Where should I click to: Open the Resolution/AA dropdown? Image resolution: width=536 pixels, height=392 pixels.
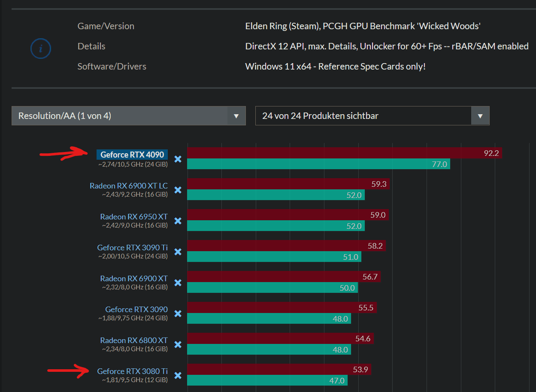[129, 116]
